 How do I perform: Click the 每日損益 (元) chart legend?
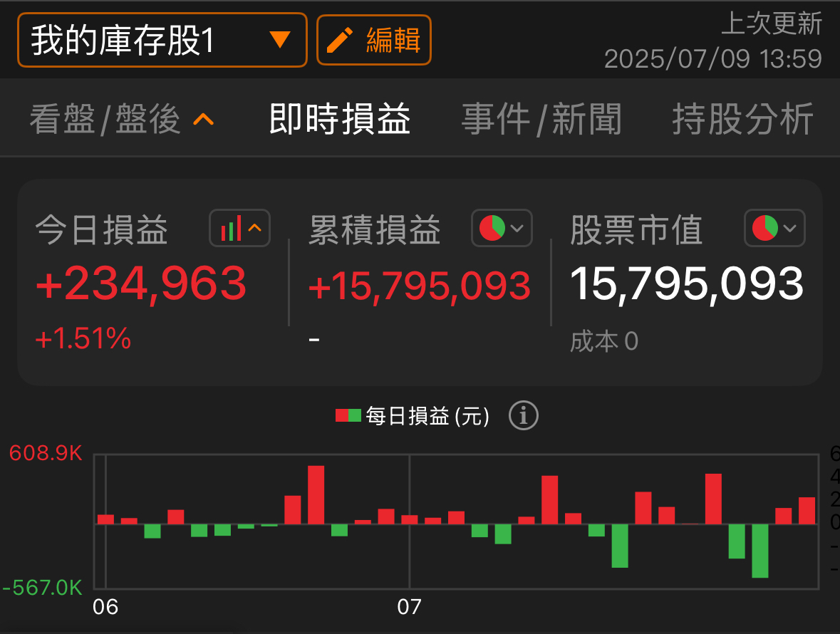[x=413, y=415]
